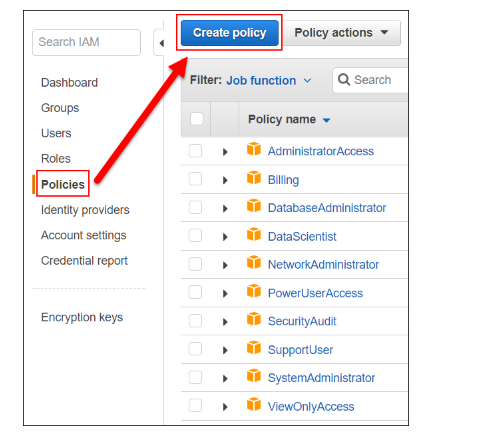Collapse the sidebar with the left arrow

coord(162,43)
